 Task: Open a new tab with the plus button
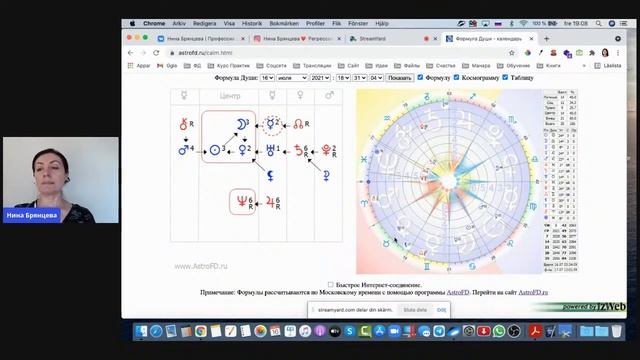coord(547,39)
